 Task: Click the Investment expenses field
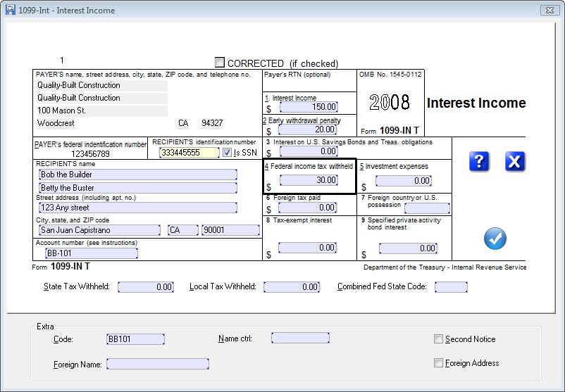point(404,181)
